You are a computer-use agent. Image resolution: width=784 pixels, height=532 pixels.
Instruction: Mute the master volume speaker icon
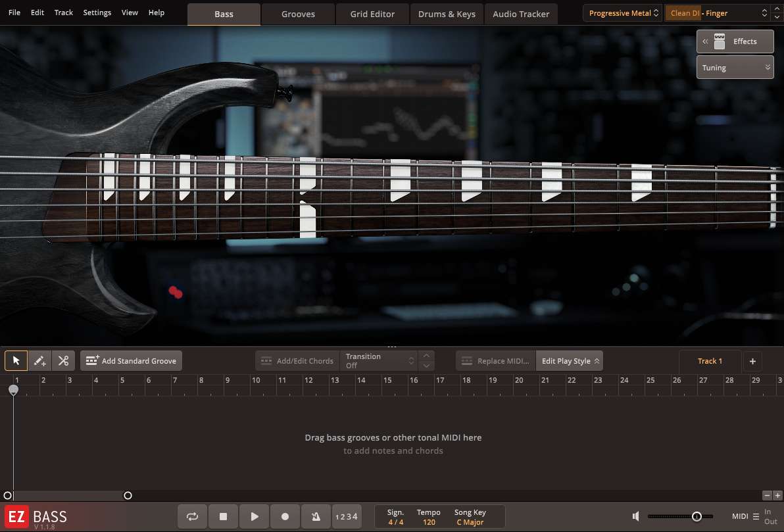635,516
